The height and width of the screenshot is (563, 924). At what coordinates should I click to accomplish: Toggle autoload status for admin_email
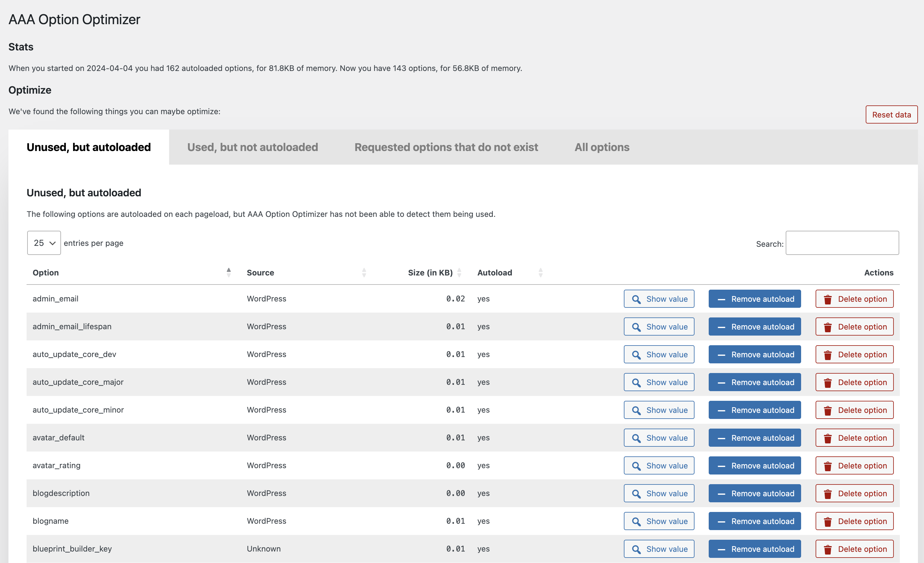coord(754,298)
